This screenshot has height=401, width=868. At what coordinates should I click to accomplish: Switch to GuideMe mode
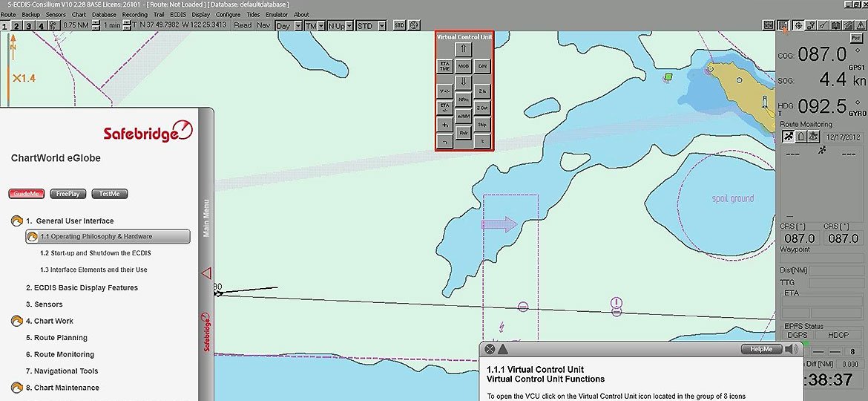pos(27,194)
